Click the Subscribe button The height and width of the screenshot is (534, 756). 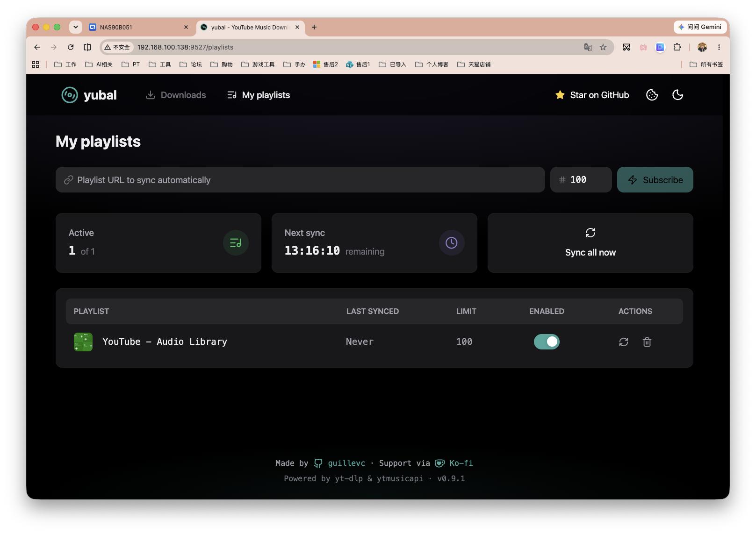(655, 180)
